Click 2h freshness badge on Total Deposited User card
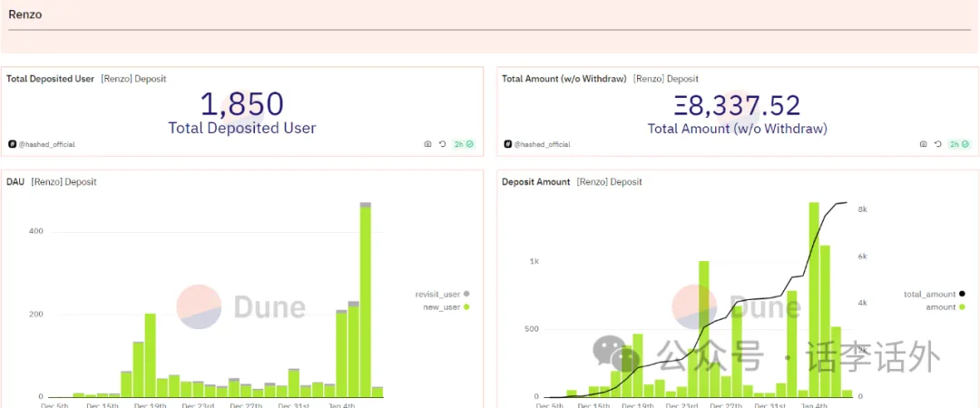Screen dimensions: 980x408 point(464,144)
